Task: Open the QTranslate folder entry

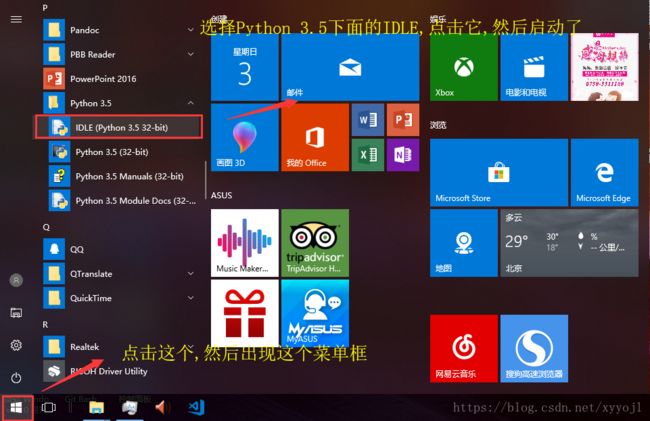Action: coord(120,273)
